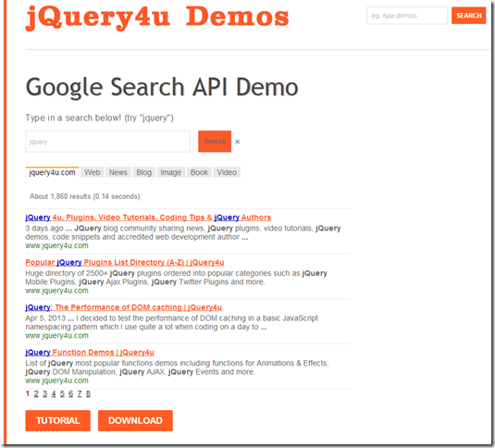The width and height of the screenshot is (495, 448).
Task: Click the orange Search button
Action: tap(215, 142)
